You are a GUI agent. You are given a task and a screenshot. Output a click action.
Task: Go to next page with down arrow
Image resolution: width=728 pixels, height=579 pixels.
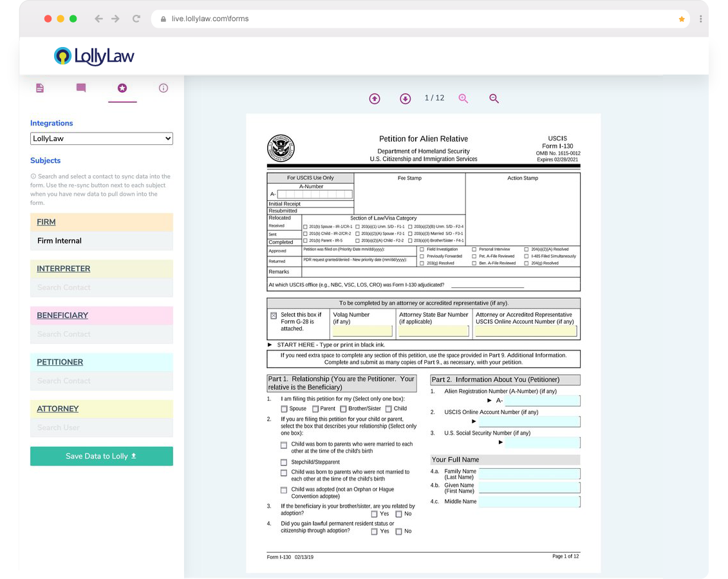click(406, 99)
